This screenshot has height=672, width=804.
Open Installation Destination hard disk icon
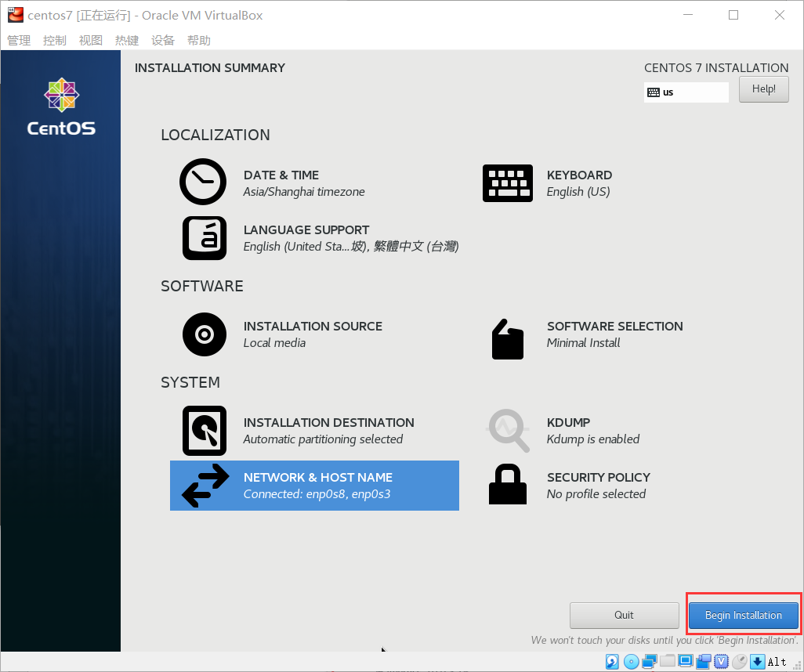coord(205,431)
